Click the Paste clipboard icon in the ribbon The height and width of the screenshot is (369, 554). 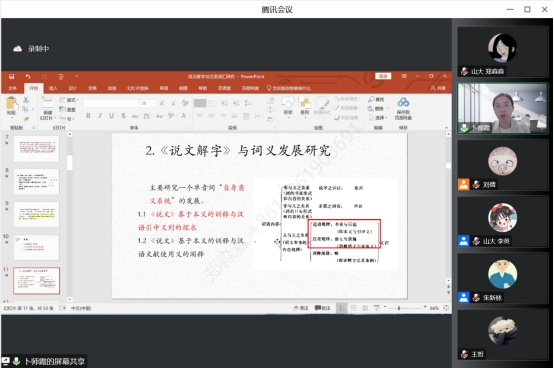[x=11, y=103]
